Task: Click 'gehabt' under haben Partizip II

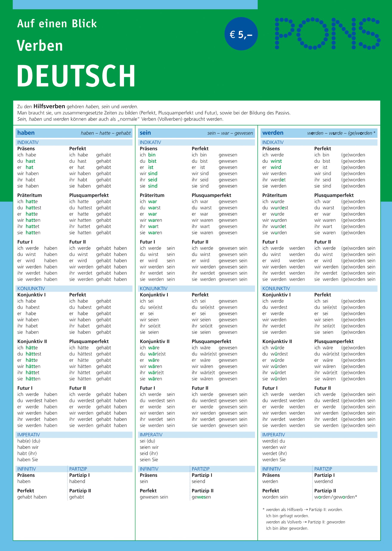Action: tap(76, 497)
